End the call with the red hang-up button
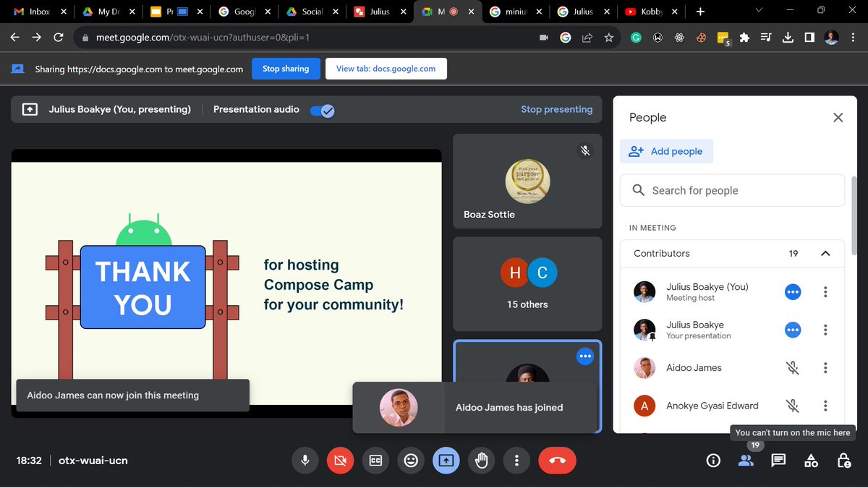 pyautogui.click(x=557, y=461)
